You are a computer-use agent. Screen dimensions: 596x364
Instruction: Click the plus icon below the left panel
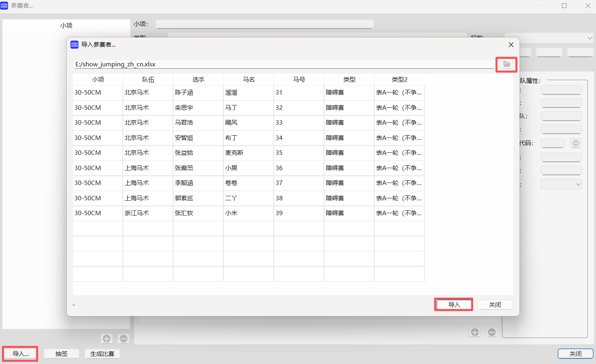coord(106,338)
